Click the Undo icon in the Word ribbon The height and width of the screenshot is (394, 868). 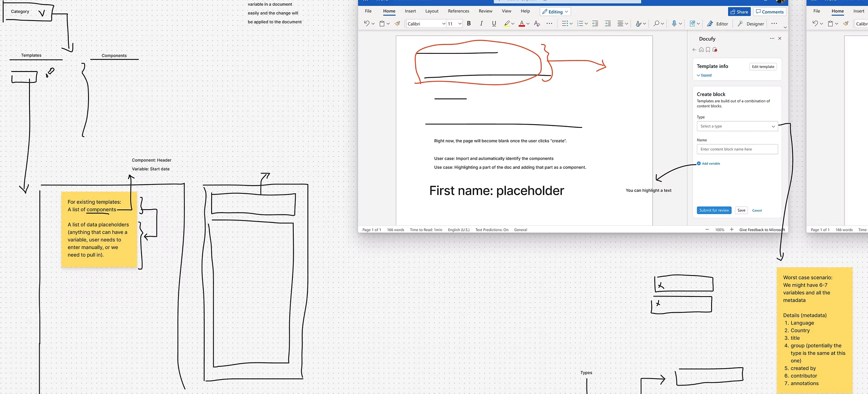[366, 23]
